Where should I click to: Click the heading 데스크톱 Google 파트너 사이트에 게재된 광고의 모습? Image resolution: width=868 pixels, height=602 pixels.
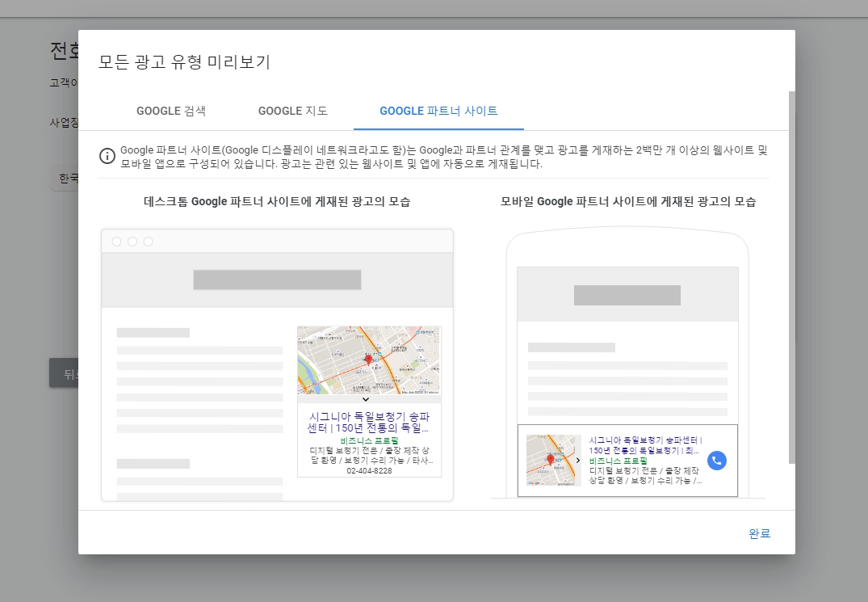[x=277, y=201]
